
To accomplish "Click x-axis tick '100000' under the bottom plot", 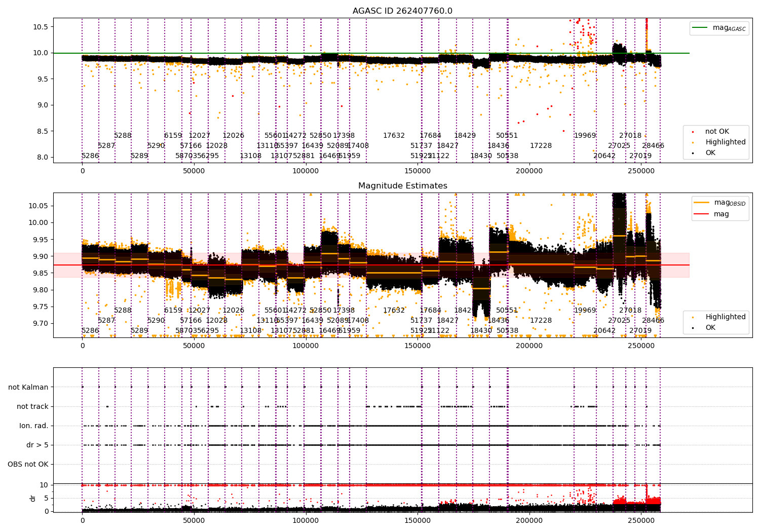I will click(x=306, y=520).
